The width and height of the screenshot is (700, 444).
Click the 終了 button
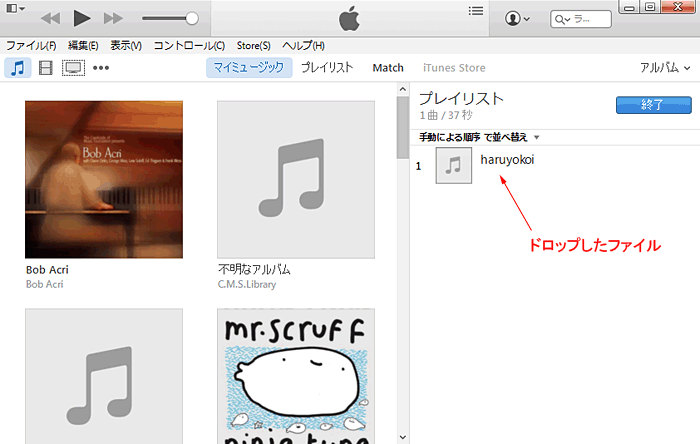pos(654,105)
